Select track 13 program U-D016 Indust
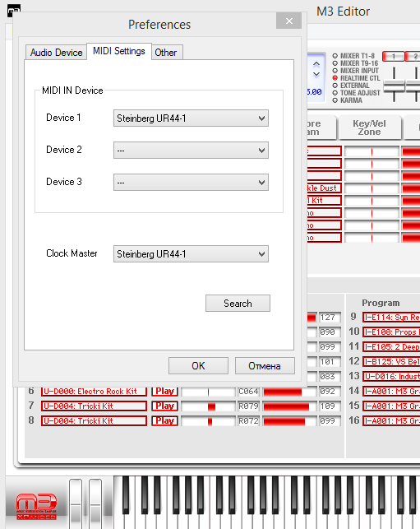Viewport: 420px width, 529px height. (391, 377)
